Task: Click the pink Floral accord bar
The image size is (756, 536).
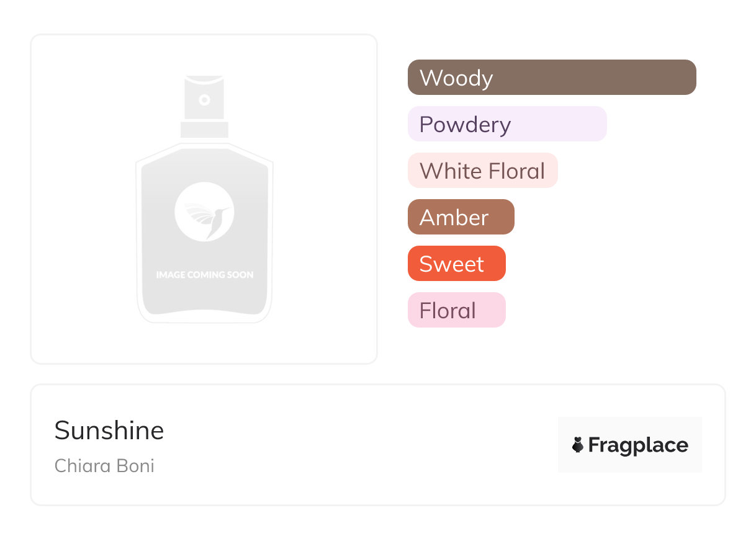Action: click(456, 310)
